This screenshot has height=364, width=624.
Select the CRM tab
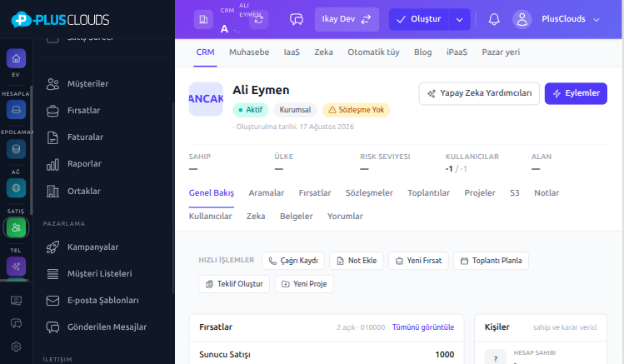tap(205, 52)
